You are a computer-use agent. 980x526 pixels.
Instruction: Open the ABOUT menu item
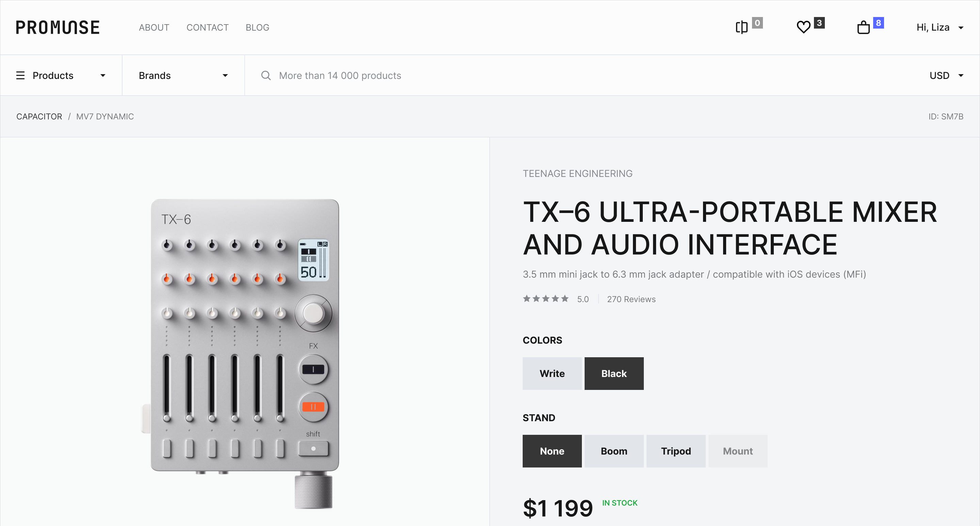pyautogui.click(x=154, y=27)
